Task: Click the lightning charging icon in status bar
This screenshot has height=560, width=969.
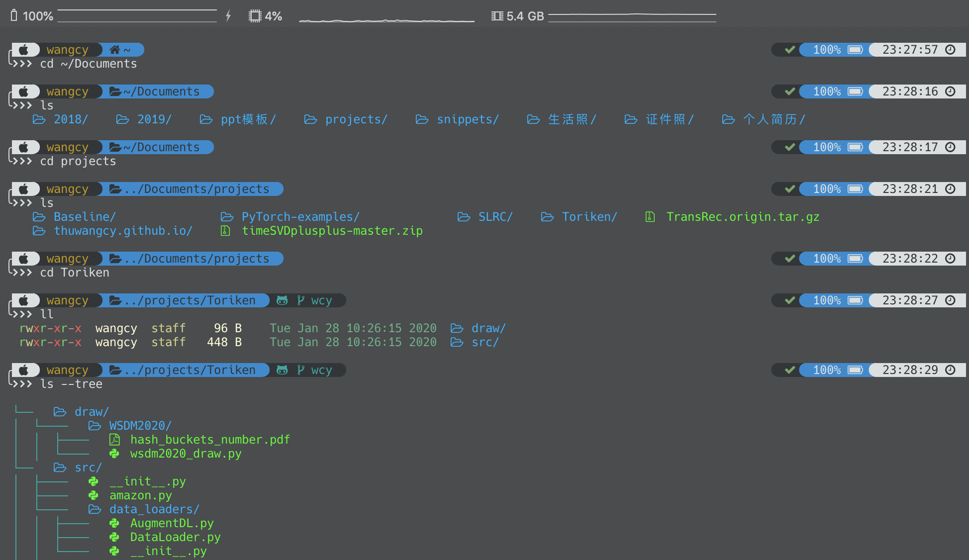Action: click(228, 16)
